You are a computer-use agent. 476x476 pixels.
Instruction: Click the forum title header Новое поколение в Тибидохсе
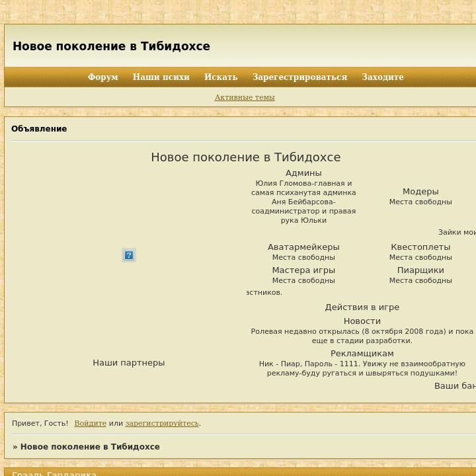click(111, 46)
